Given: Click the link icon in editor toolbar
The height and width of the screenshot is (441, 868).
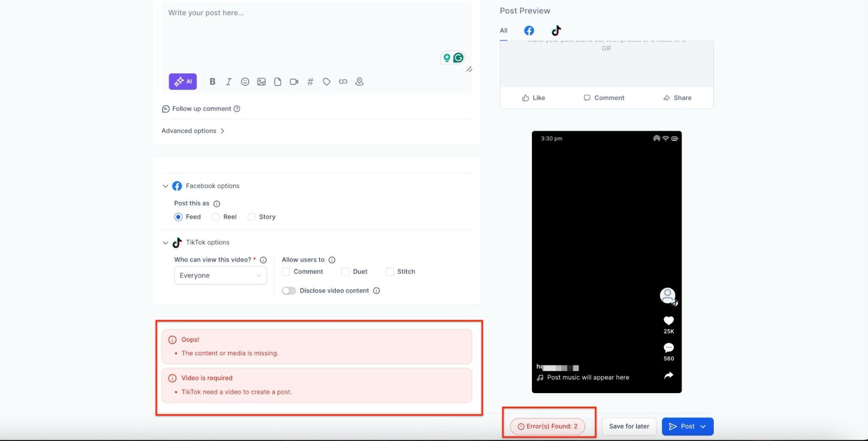Looking at the screenshot, I should tap(343, 82).
